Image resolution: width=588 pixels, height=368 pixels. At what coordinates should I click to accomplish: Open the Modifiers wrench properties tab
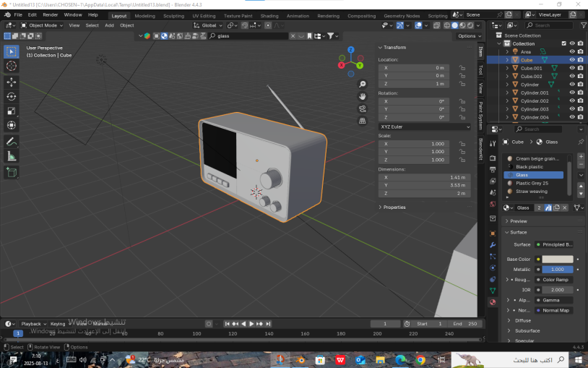(493, 245)
